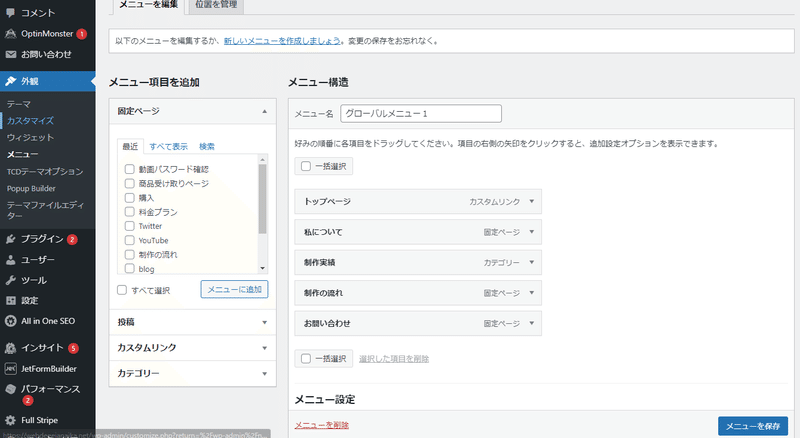The width and height of the screenshot is (800, 438).
Task: Tick the bottom 一括選択 checkbox
Action: point(306,359)
